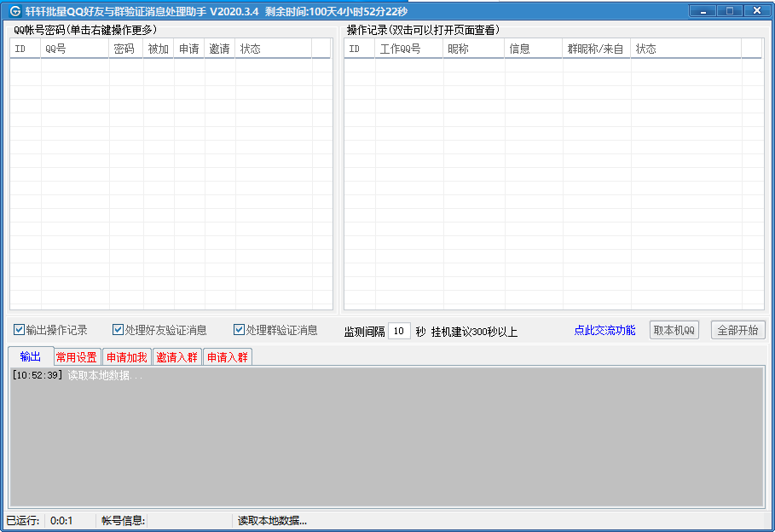Open the 申请加我 tab
Image resolution: width=775 pixels, height=532 pixels.
pos(127,357)
